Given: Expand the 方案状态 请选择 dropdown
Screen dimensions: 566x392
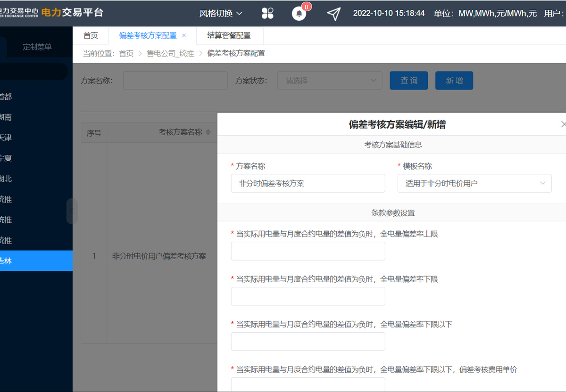Looking at the screenshot, I should point(330,81).
